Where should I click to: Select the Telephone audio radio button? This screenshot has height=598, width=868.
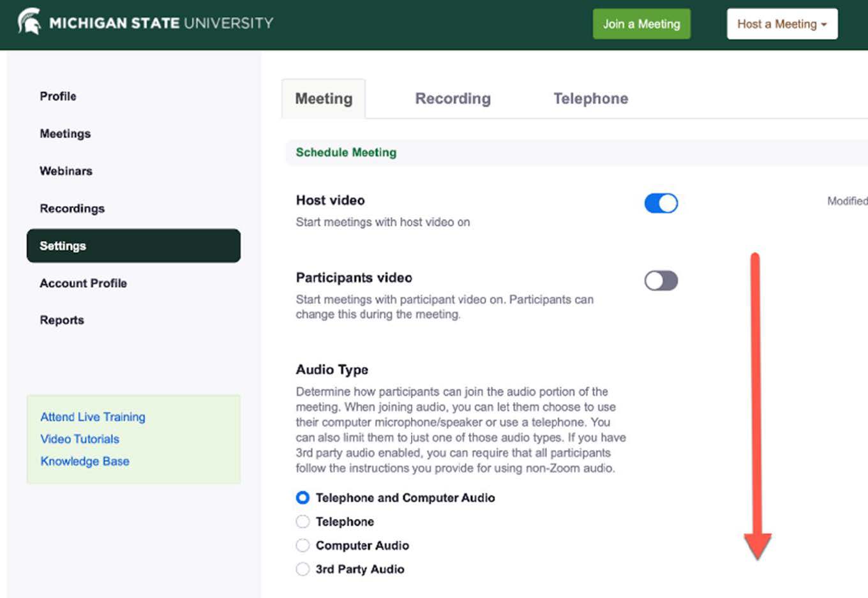(x=303, y=521)
